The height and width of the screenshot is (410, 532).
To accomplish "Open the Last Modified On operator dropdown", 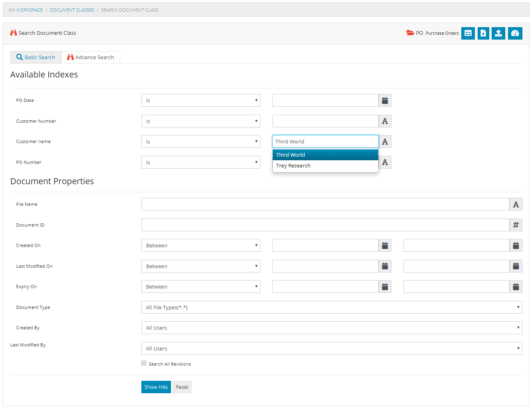I will tap(200, 267).
